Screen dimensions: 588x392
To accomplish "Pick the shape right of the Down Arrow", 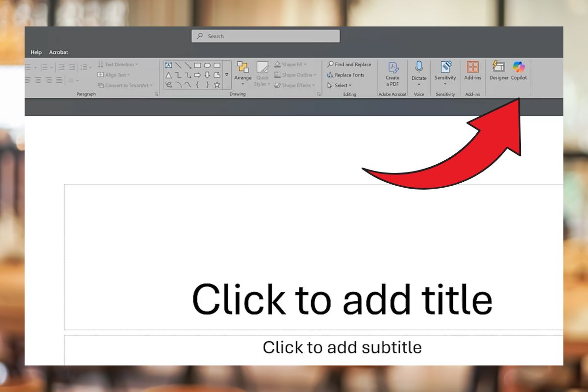I will point(217,75).
